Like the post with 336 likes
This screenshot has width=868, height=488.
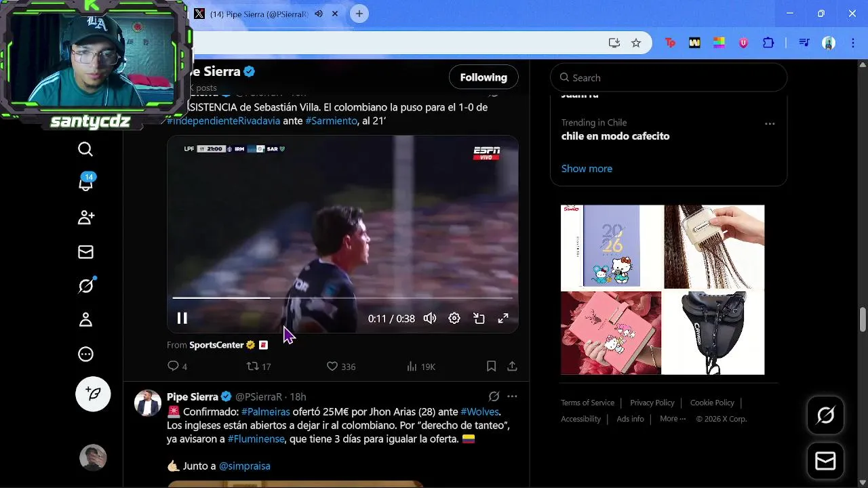[x=341, y=366]
